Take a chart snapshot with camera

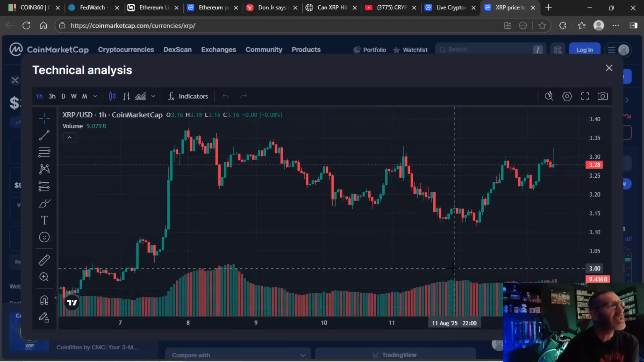(x=603, y=97)
